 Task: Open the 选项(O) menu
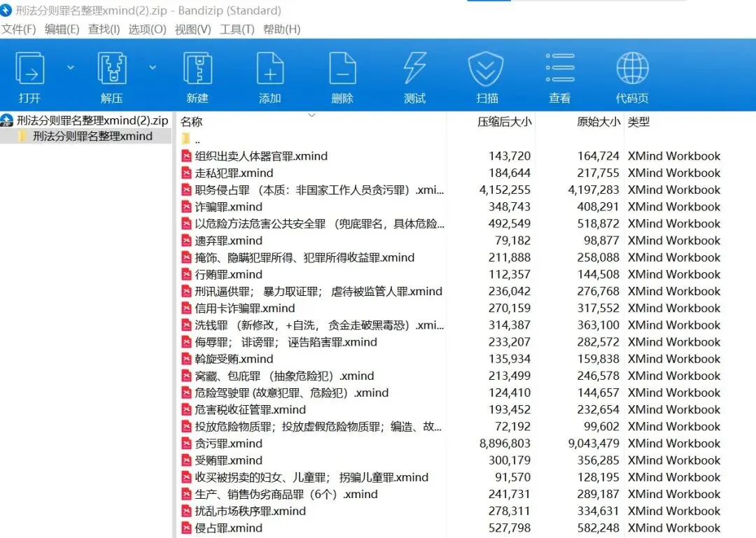point(147,29)
